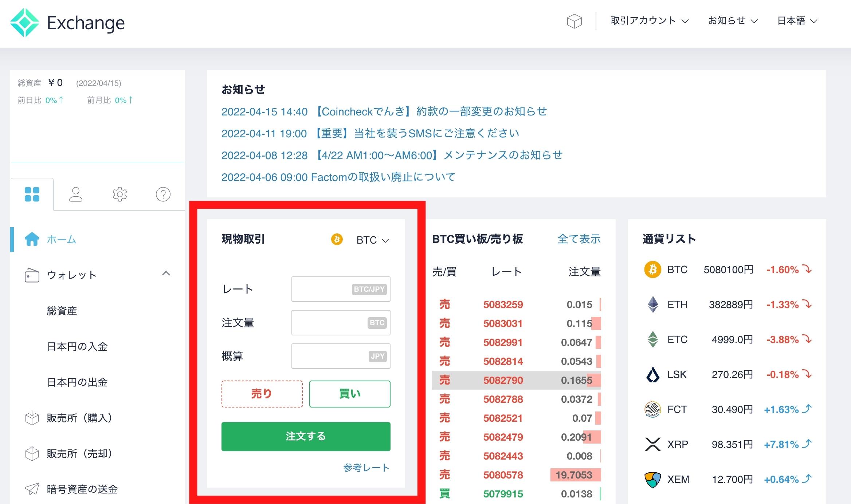Open the 参考レート link

click(366, 468)
